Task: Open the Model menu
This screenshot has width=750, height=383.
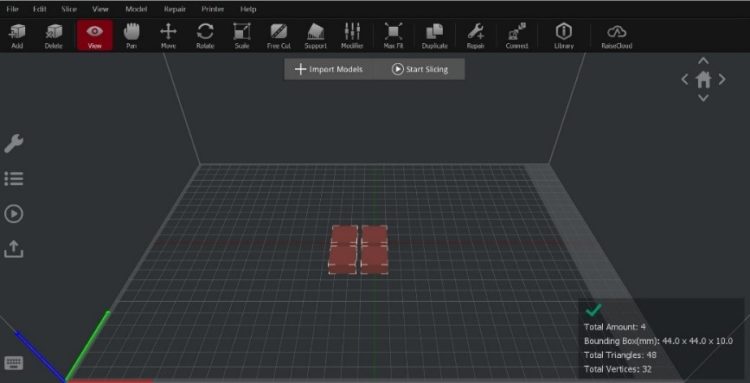Action: (x=136, y=9)
